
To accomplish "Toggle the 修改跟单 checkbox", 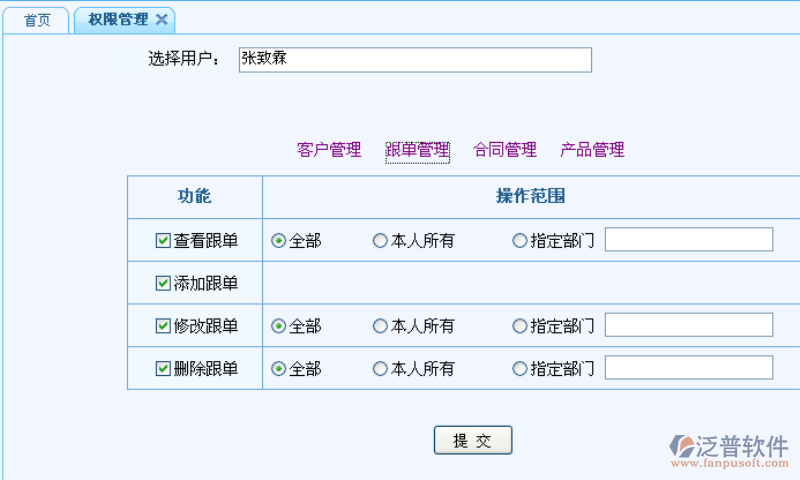I will (163, 325).
